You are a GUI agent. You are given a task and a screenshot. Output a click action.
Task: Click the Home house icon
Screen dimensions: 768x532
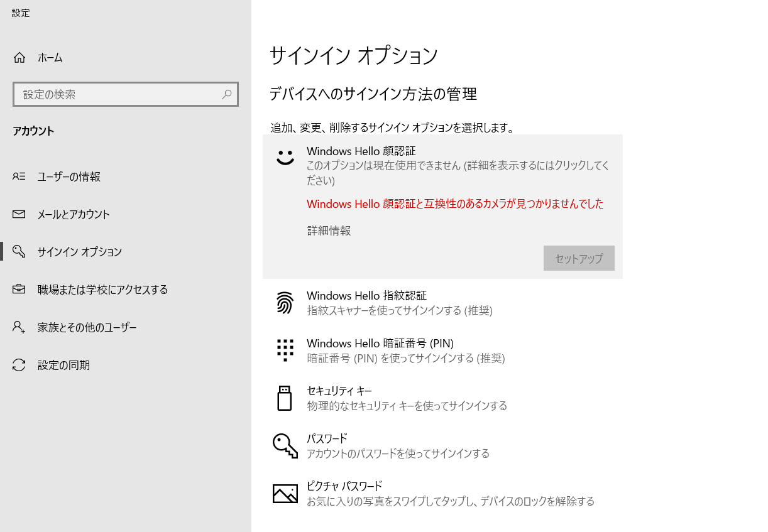pos(19,58)
